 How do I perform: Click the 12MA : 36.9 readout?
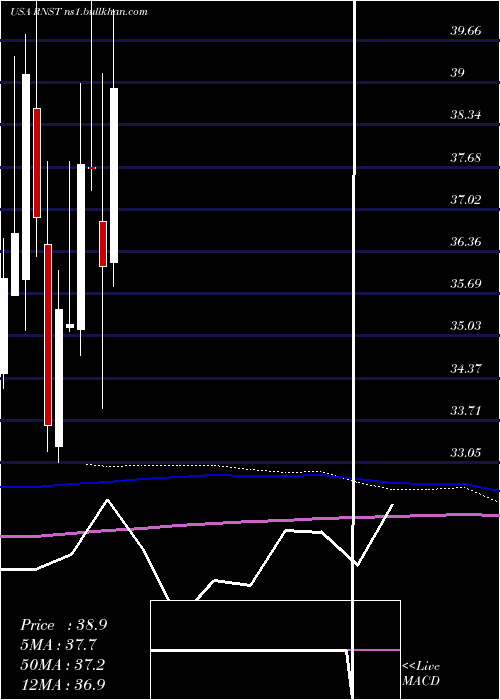(62, 684)
